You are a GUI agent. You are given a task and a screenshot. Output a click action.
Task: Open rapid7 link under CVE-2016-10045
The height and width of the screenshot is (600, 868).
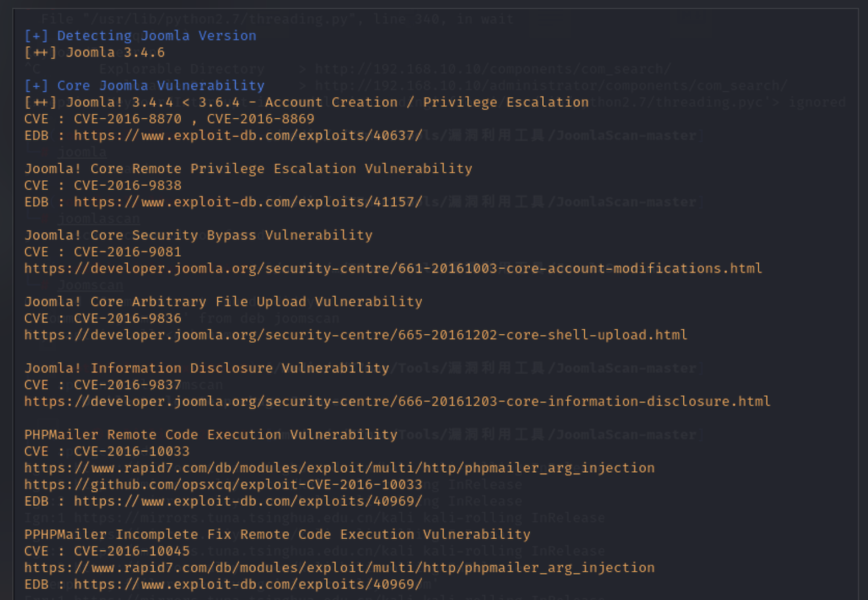(339, 567)
